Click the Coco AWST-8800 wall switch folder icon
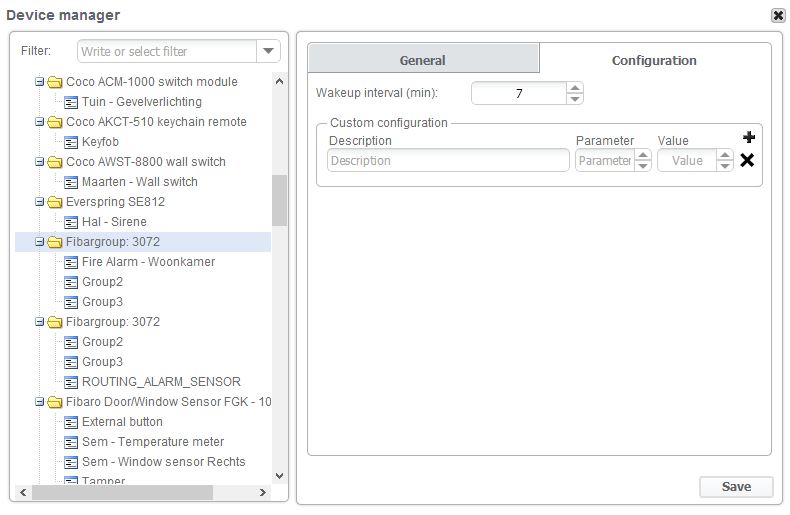This screenshot has height=515, width=790. 54,162
